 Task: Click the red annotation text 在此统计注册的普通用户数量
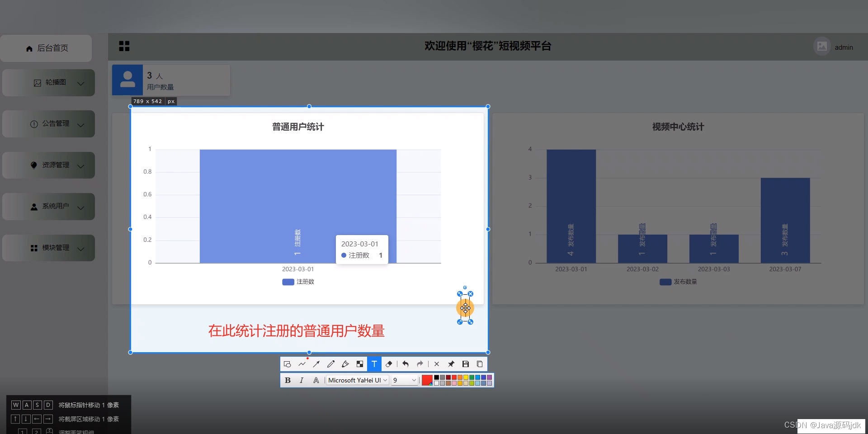(x=296, y=331)
